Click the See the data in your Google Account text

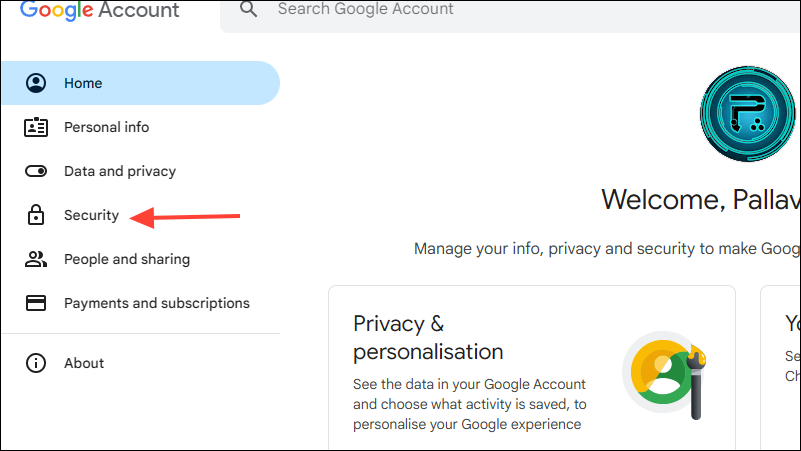(x=469, y=404)
